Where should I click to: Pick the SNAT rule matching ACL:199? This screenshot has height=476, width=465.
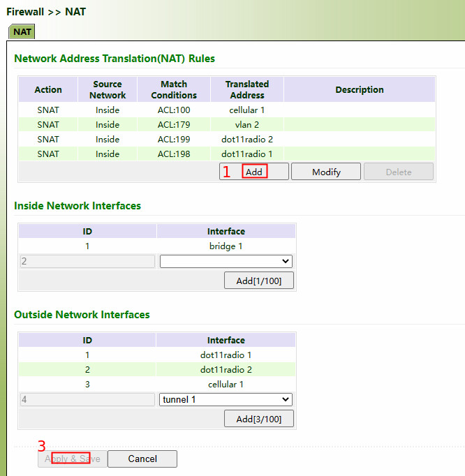[173, 139]
